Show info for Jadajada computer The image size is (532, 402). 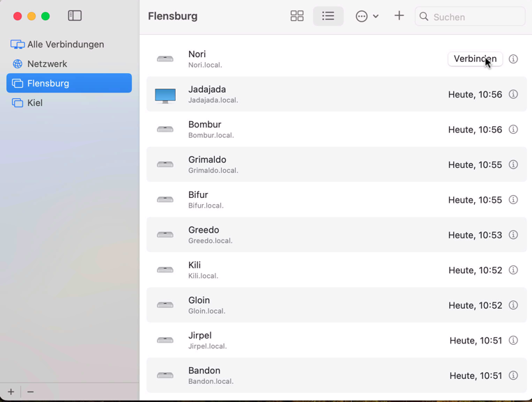click(513, 94)
